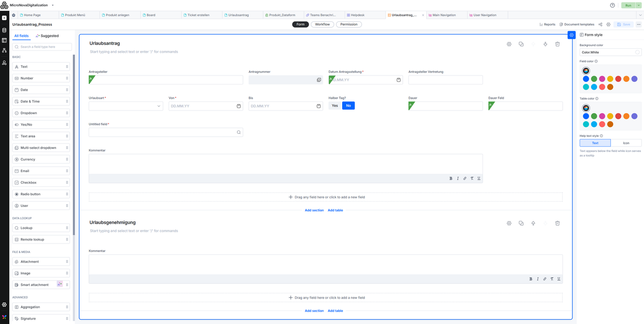Screen dimensions: 644x324
Task: Select the Signature field type
Action: click(x=41, y=319)
